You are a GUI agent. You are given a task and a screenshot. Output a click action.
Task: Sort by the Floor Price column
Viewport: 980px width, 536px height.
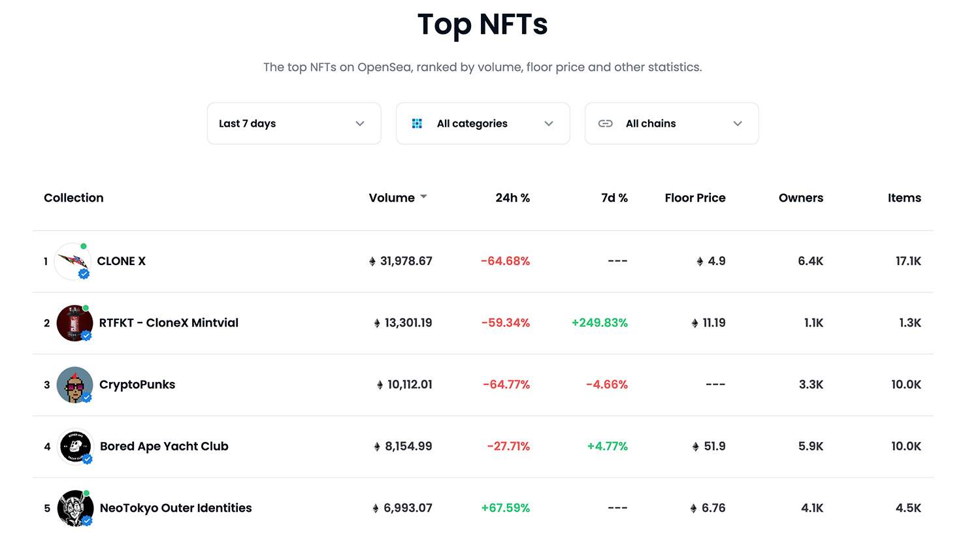click(x=694, y=198)
